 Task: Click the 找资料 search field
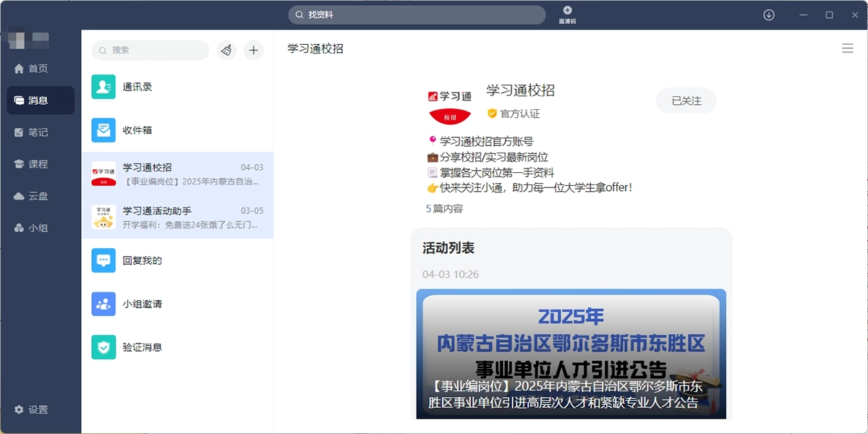pos(417,14)
